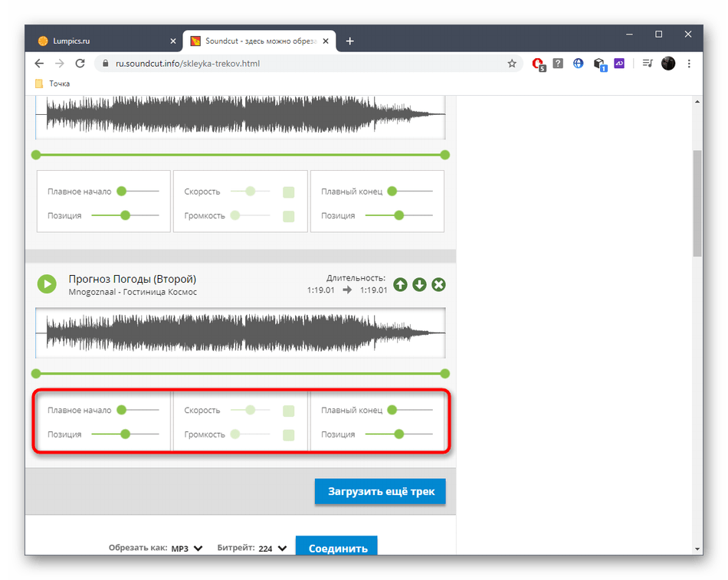Click the scrollbar down arrow
The image size is (728, 580).
697,549
